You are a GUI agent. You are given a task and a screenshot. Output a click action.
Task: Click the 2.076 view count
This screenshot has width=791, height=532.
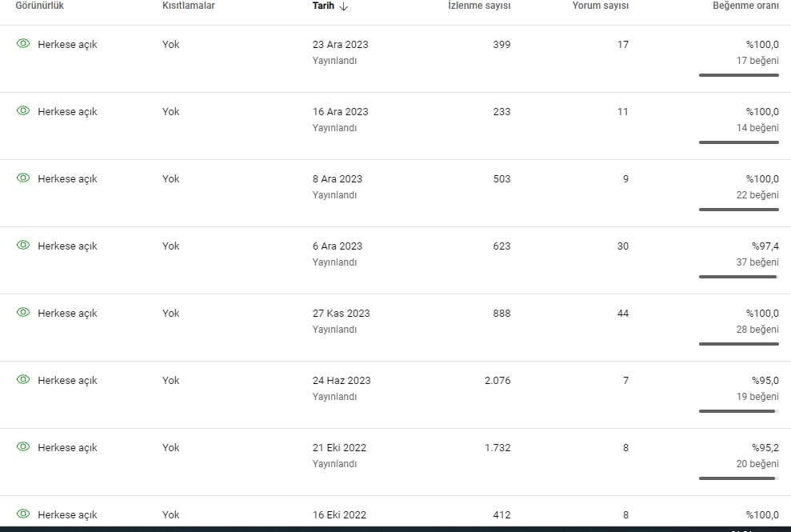click(x=497, y=381)
